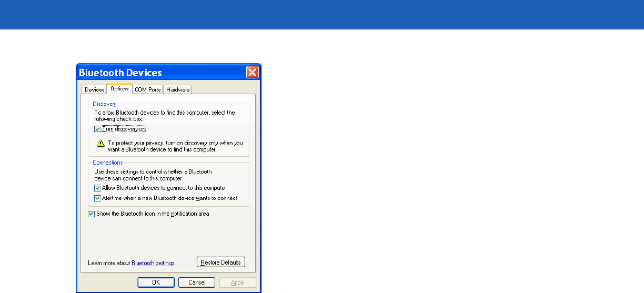
Task: Confirm with the OK button
Action: (156, 282)
